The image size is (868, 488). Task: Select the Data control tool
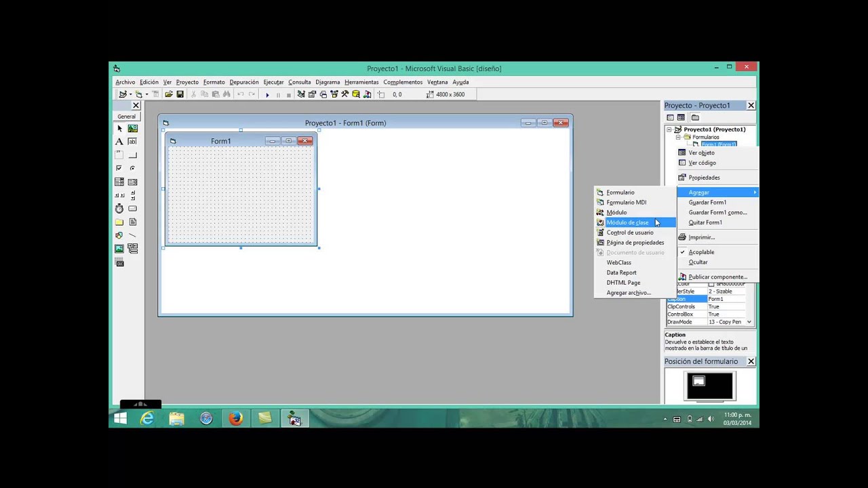(132, 249)
